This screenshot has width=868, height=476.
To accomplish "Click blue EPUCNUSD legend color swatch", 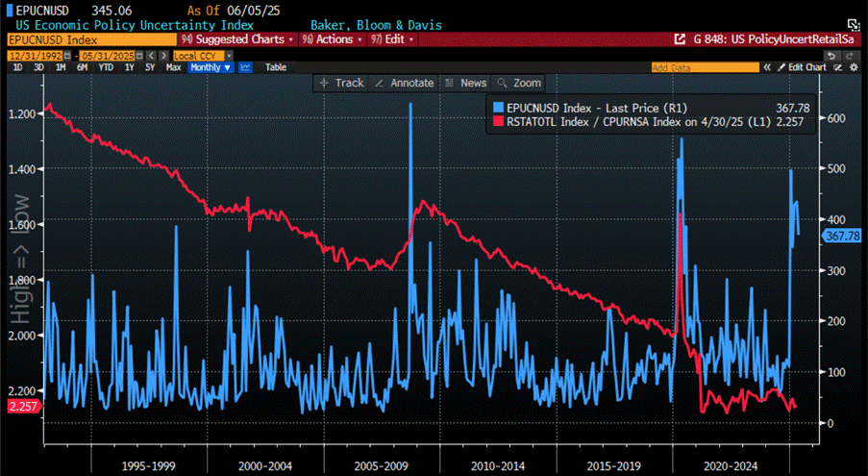I will tap(498, 108).
